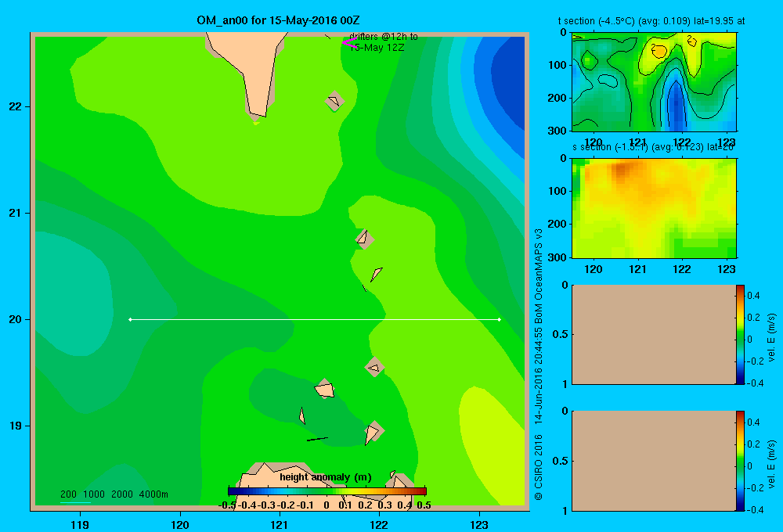Click the small island east of Taiwan's tip

coord(334,101)
